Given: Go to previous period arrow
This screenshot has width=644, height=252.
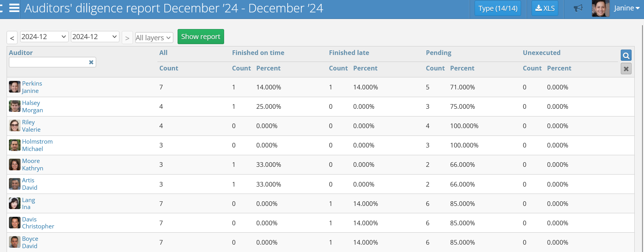Looking at the screenshot, I should coord(12,38).
